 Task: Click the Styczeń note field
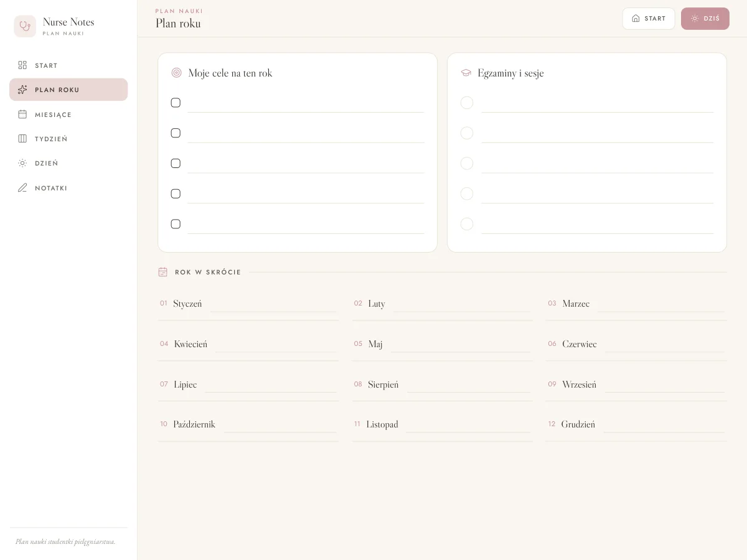coord(274,304)
